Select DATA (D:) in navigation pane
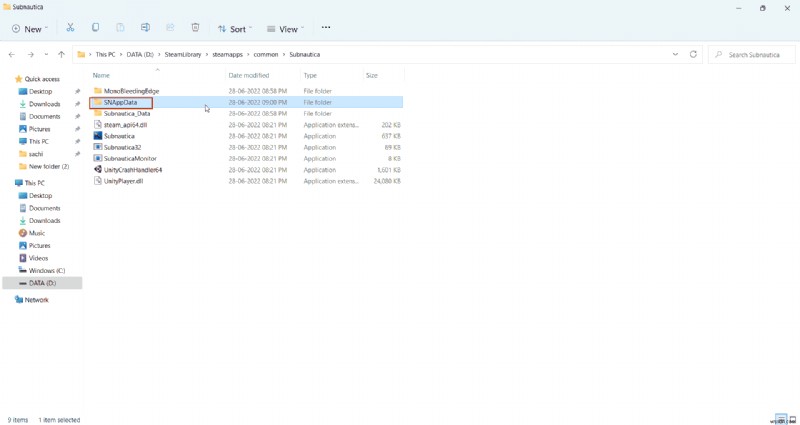 (42, 283)
